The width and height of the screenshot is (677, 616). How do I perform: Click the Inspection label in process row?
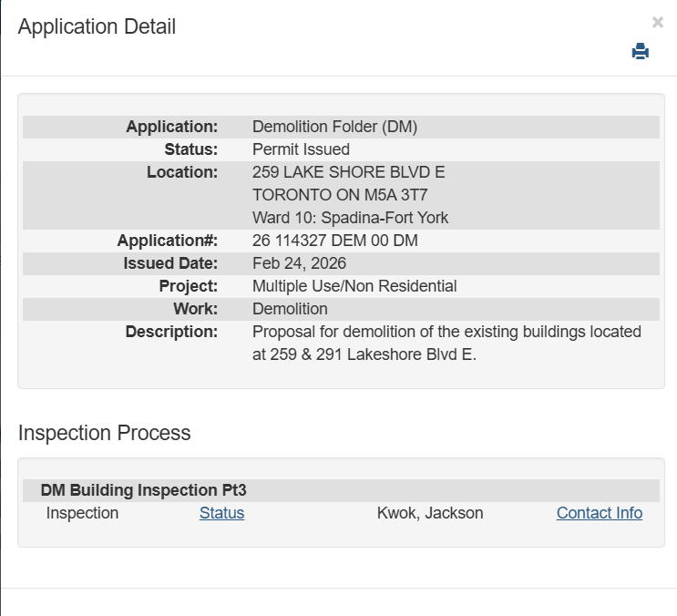pos(82,513)
